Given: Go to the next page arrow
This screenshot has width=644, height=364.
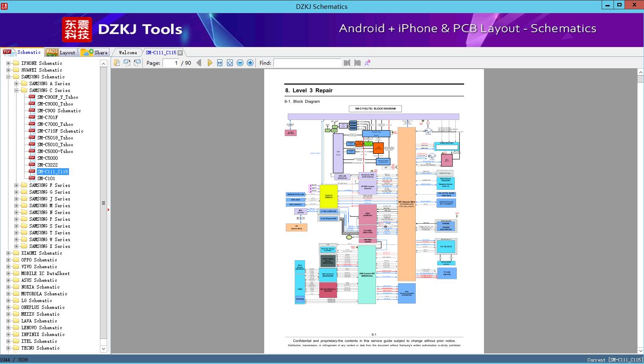Looking at the screenshot, I should (210, 63).
